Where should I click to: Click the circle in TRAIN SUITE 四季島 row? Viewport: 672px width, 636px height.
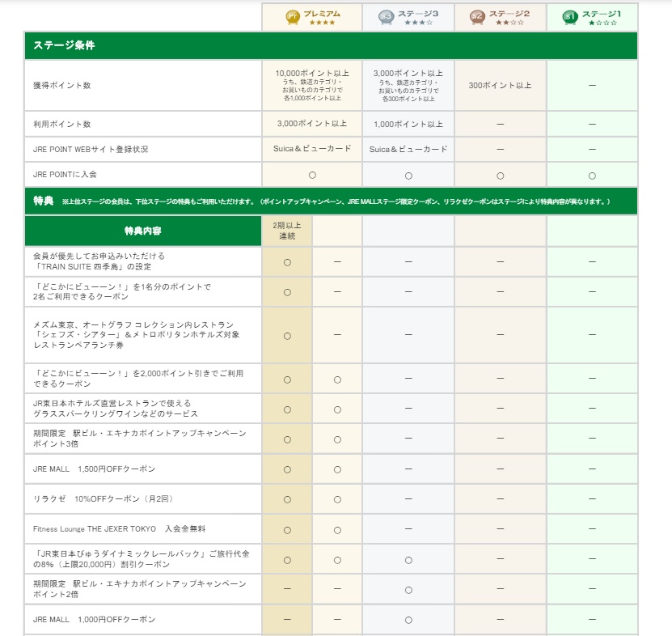pos(287,262)
